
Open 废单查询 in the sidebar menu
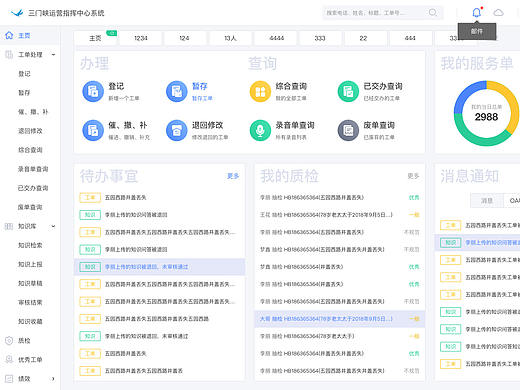30,207
